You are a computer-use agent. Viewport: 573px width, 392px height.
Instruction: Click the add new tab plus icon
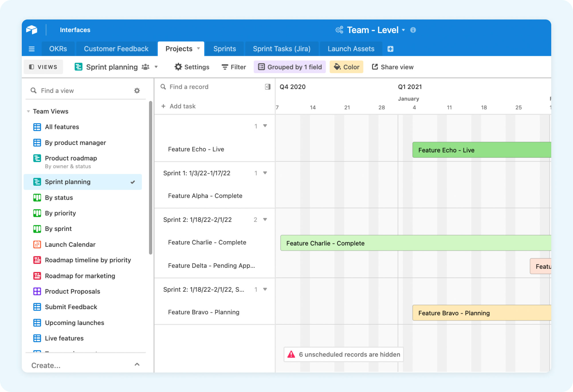point(390,49)
